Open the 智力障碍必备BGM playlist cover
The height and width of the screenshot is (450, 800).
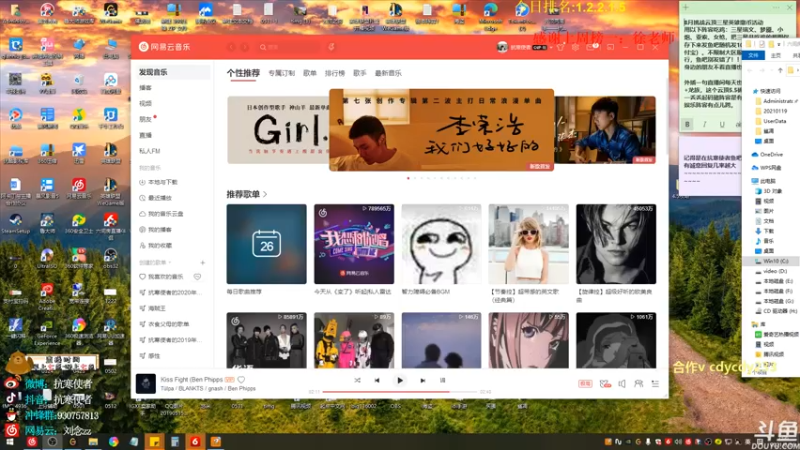(x=441, y=244)
